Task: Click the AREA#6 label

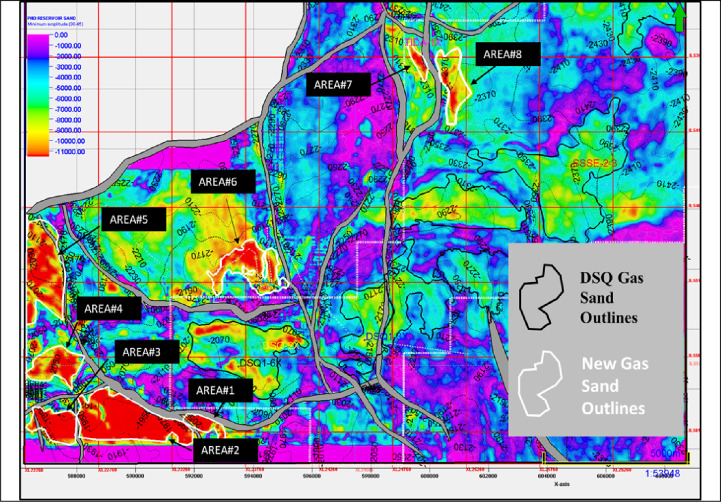Action: (223, 182)
